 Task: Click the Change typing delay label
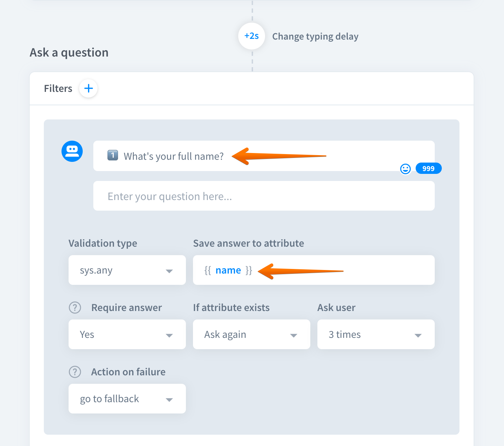pyautogui.click(x=315, y=36)
